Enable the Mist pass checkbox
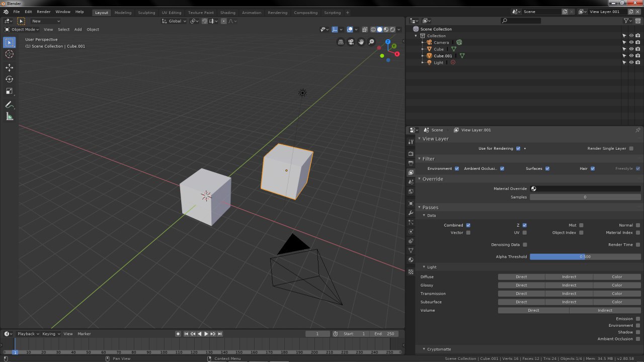 [x=581, y=225]
